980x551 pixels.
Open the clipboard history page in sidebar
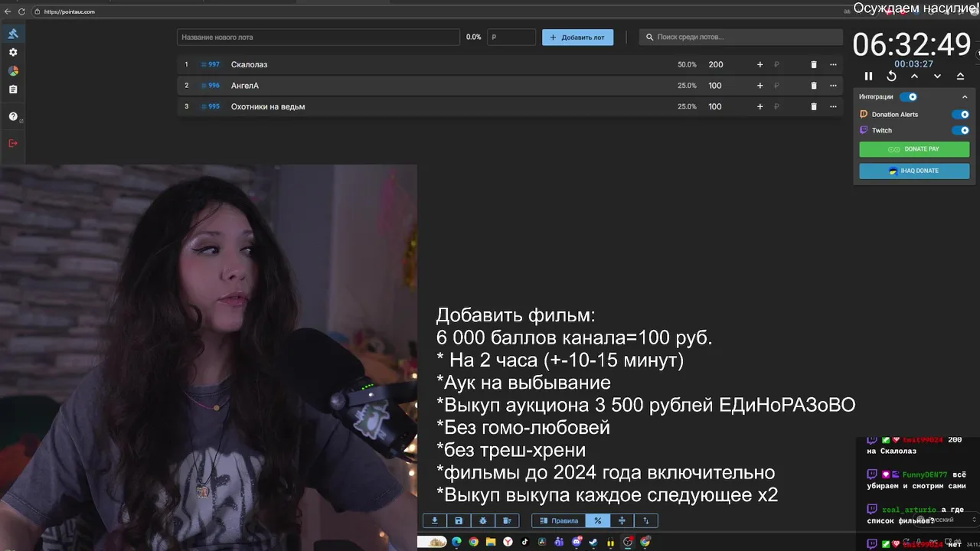coord(13,90)
